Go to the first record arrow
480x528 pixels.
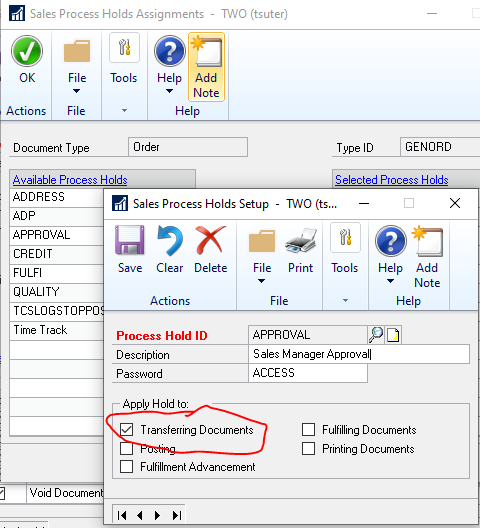tap(122, 515)
